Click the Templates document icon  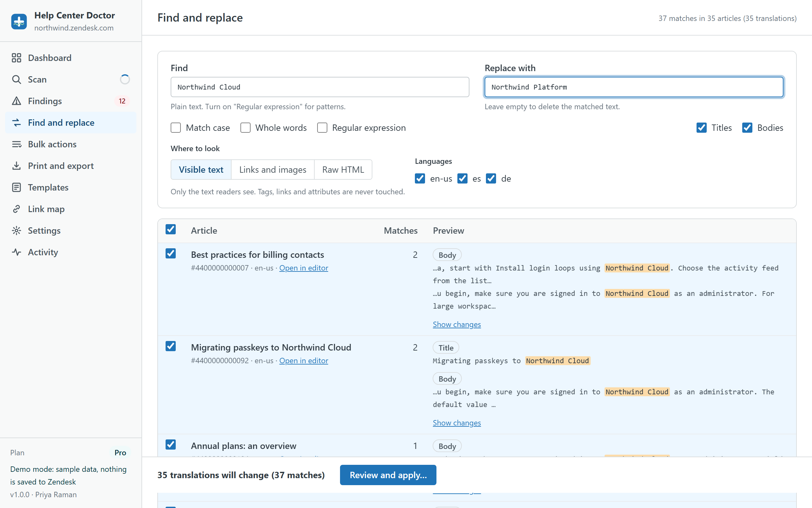pos(16,187)
